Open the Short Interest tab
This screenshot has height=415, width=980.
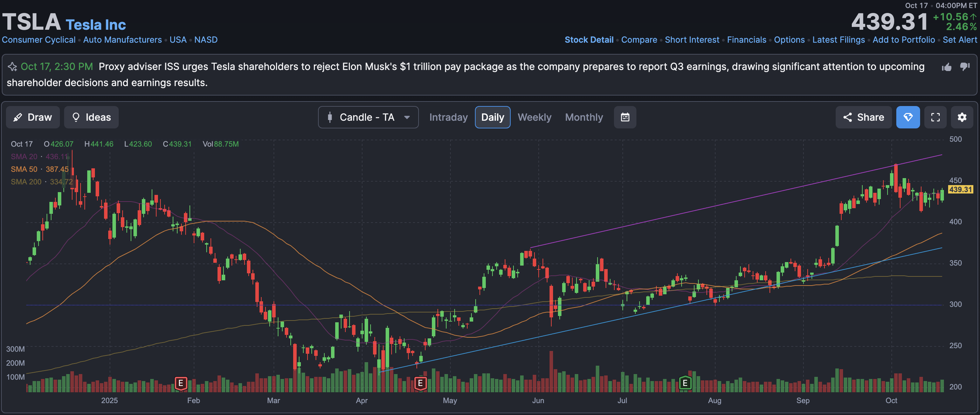(692, 40)
